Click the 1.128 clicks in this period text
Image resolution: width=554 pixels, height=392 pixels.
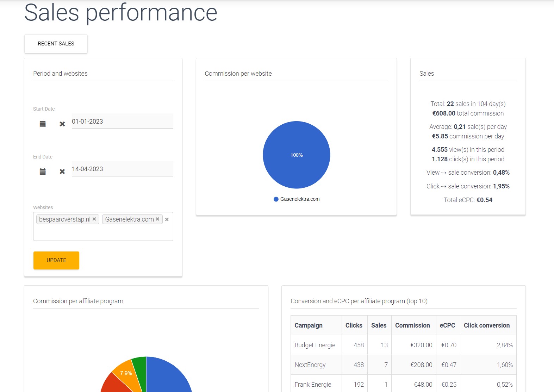tap(468, 159)
